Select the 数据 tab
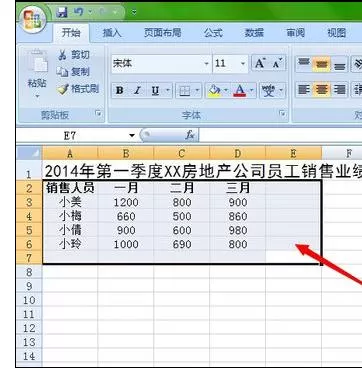The height and width of the screenshot is (369, 362). pyautogui.click(x=254, y=33)
